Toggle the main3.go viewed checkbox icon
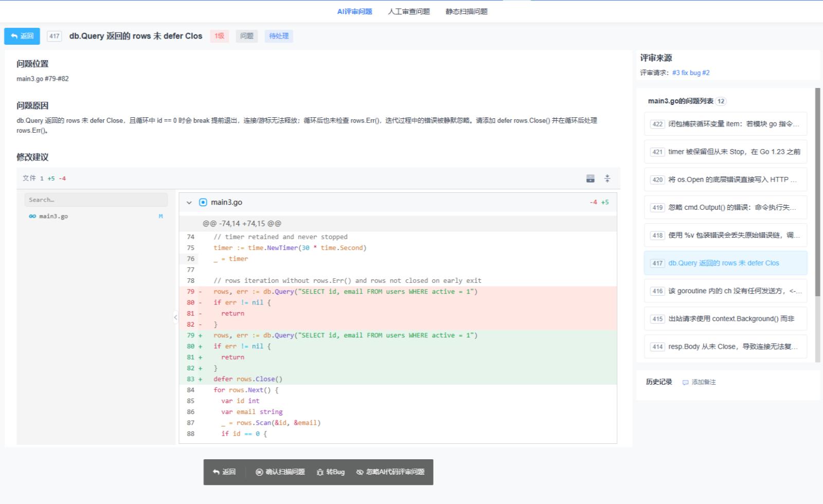The image size is (823, 504). click(203, 202)
